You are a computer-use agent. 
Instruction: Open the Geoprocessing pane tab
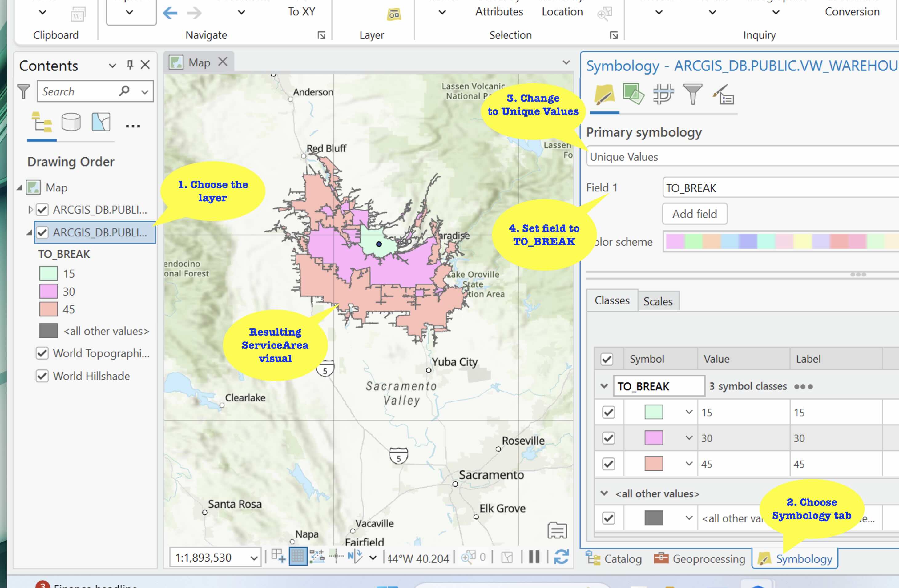click(x=699, y=558)
